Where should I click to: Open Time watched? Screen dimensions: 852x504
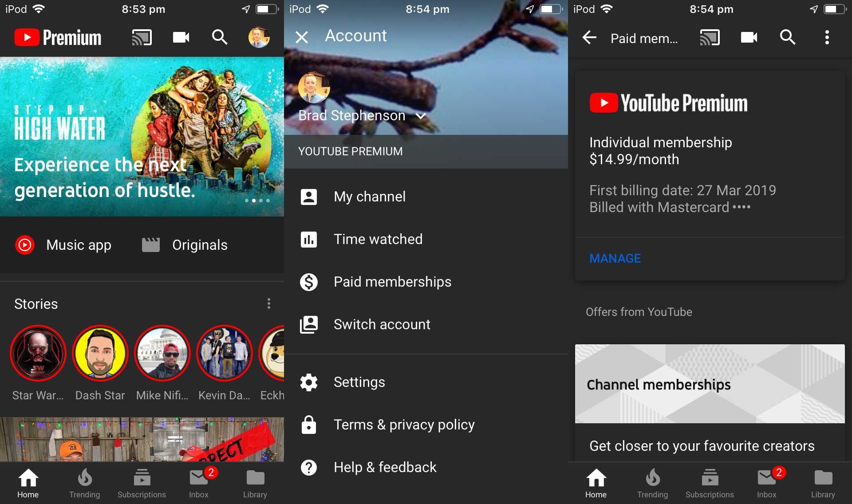[426, 239]
